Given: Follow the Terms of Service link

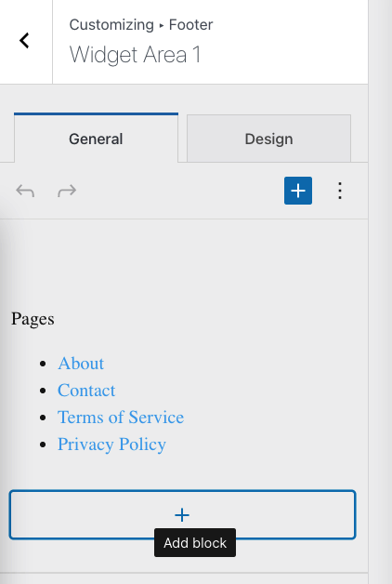Looking at the screenshot, I should [x=121, y=418].
